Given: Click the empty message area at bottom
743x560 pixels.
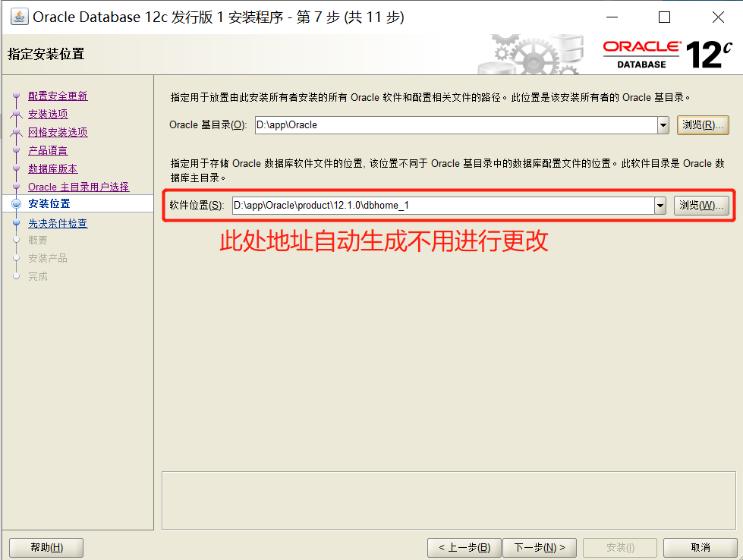Looking at the screenshot, I should (x=449, y=500).
